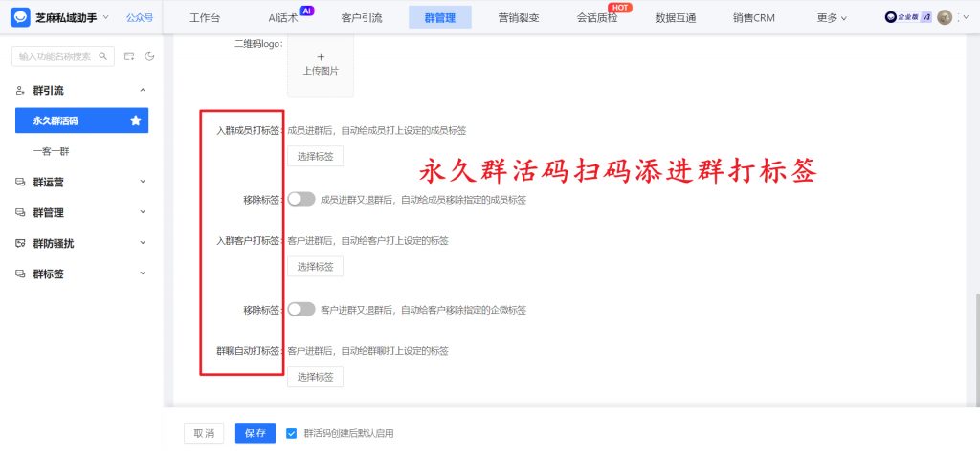Toggle 移除标签 switch under 入群成员打标签
The height and width of the screenshot is (458, 980).
[301, 200]
